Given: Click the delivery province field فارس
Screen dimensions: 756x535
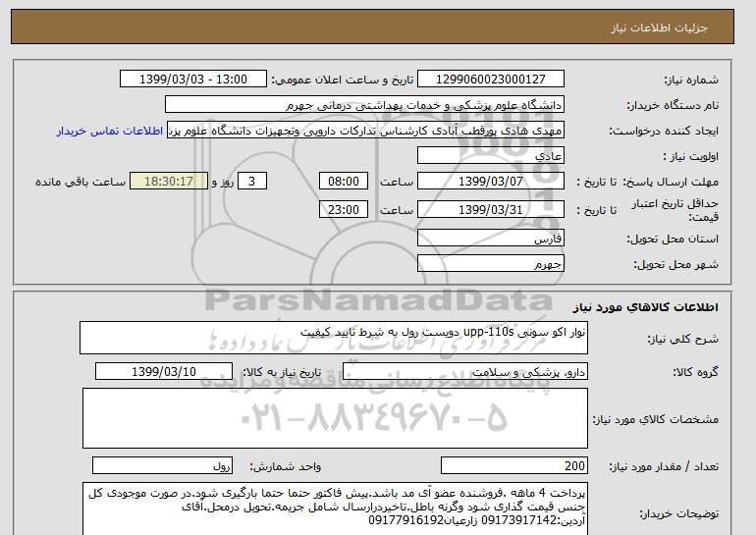Looking at the screenshot, I should pyautogui.click(x=490, y=239).
